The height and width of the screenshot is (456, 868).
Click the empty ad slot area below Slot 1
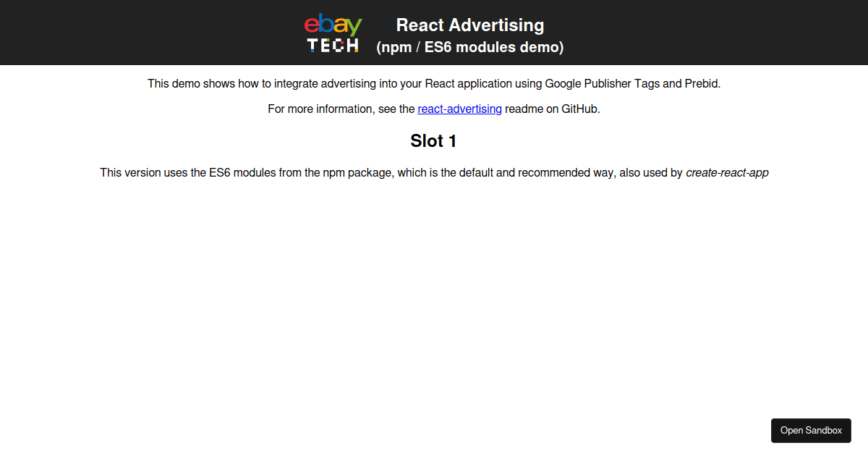point(433,290)
